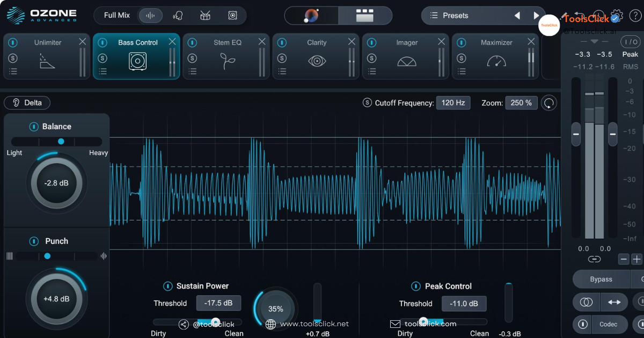
Task: Reset the waveform view circular arrow
Action: click(549, 103)
